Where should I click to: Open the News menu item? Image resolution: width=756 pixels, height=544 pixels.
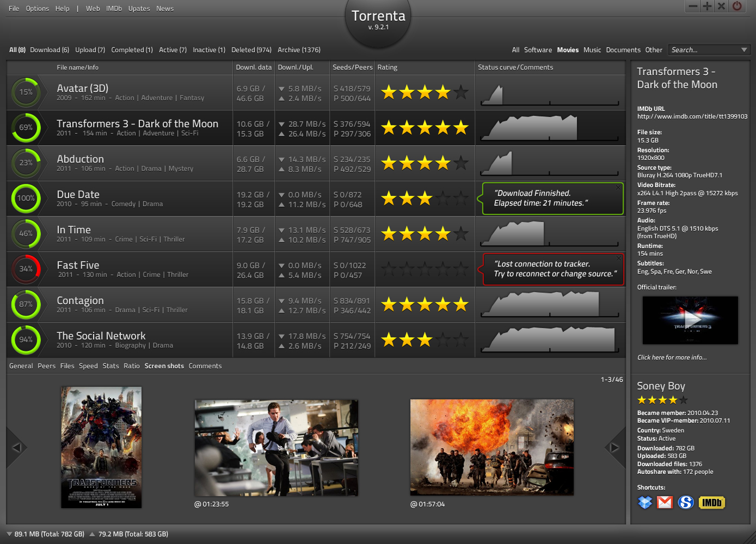pyautogui.click(x=165, y=9)
